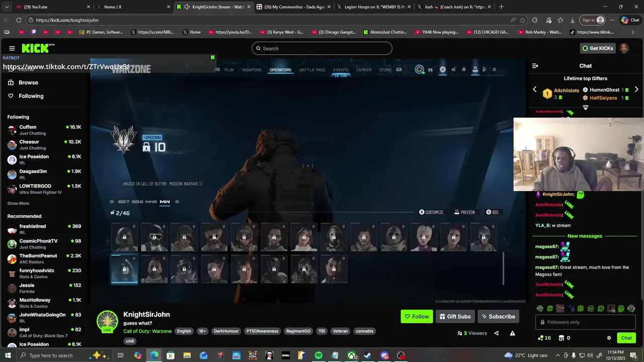The image size is (644, 362).
Task: Collapse the chat panel via arrow icon
Action: [535, 66]
